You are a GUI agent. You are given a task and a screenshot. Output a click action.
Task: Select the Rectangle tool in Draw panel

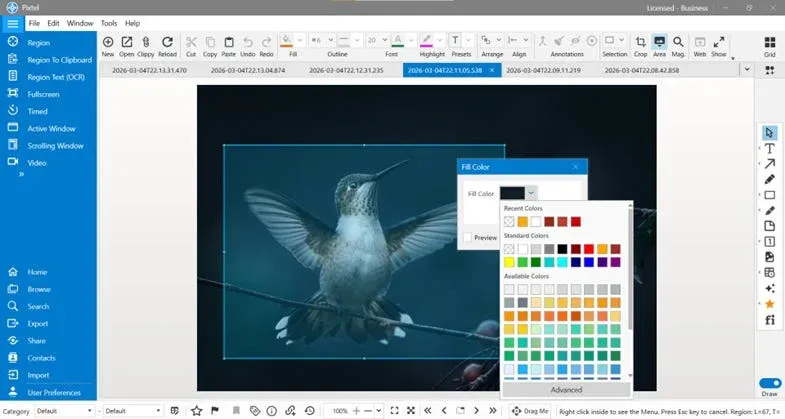coord(769,195)
